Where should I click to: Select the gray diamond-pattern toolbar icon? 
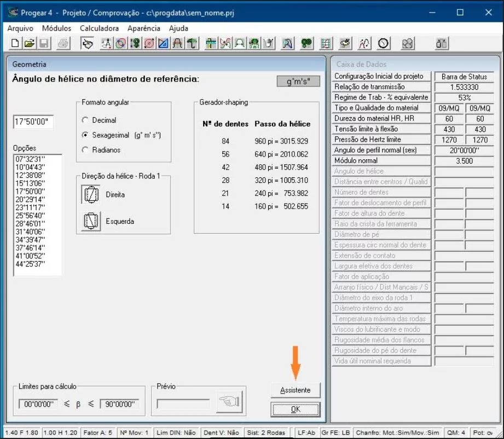(x=407, y=43)
